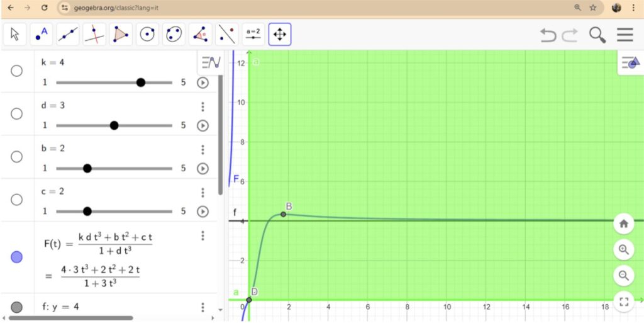Viewport: 644px width, 323px height.
Task: Activate the Move Graphics View tool
Action: [x=280, y=35]
